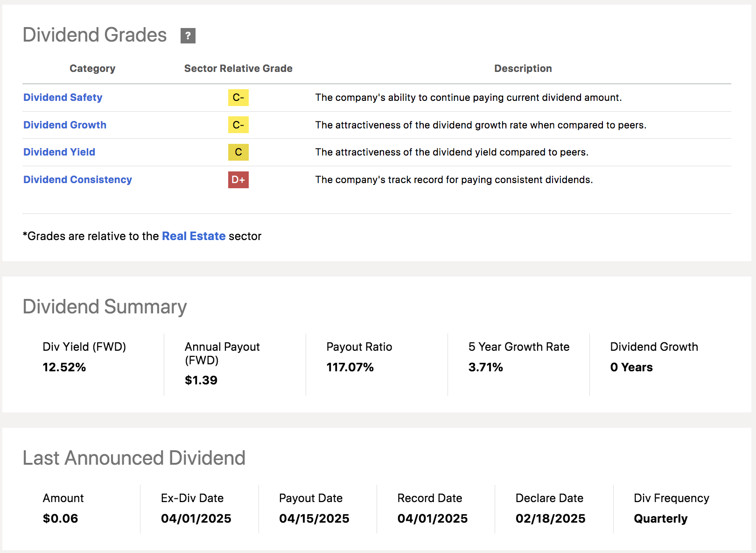Viewport: 756px width, 553px height.
Task: Select the yellow C grade for Dividend Yield
Action: coord(238,152)
